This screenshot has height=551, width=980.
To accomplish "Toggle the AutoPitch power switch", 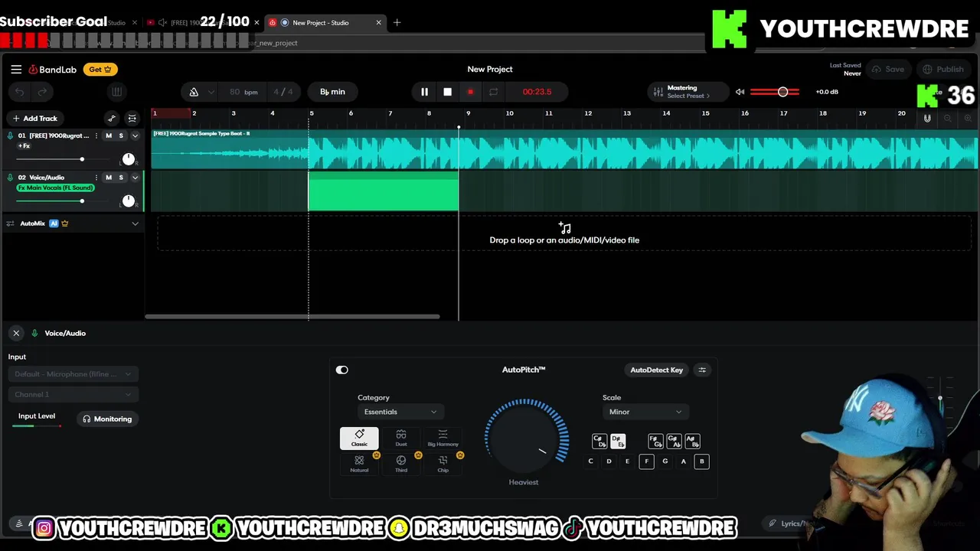I will tap(342, 370).
